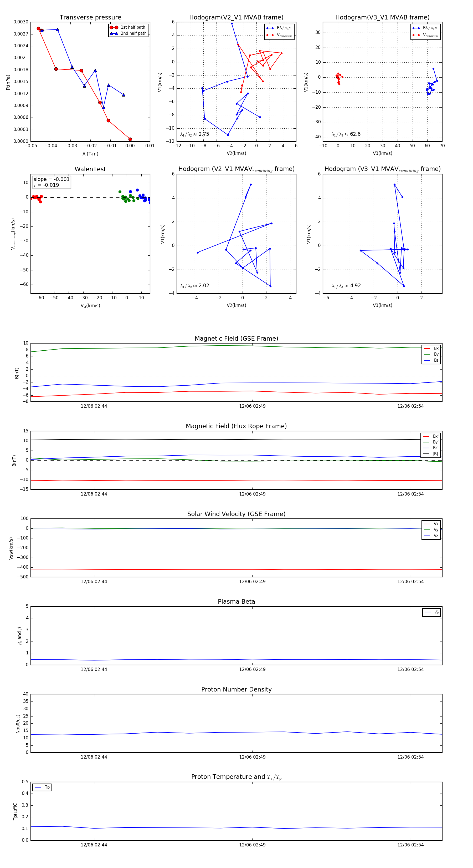The image size is (473, 868).
Task: Click the 'Solar Wind Velocity (GSE Frame)' title
Action: pos(236,514)
